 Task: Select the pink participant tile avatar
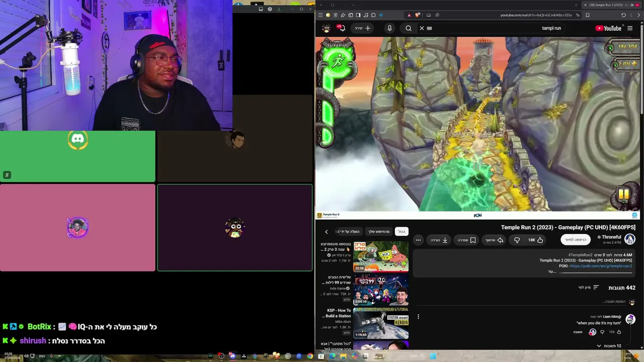77,228
